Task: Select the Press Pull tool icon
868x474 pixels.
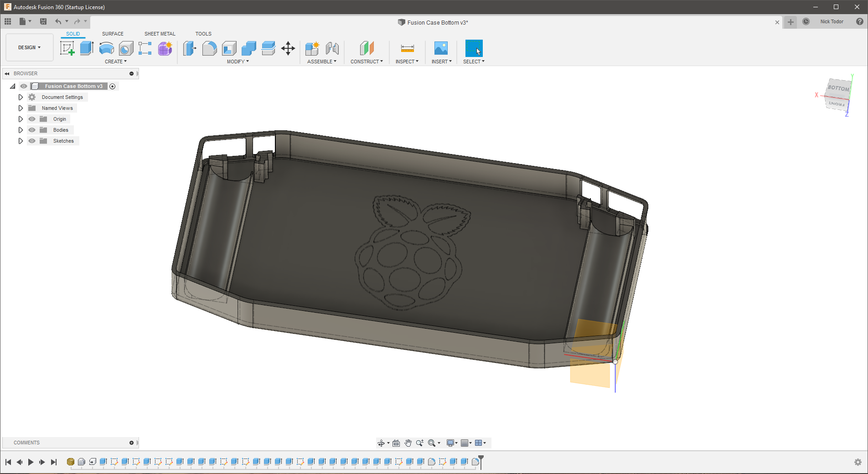Action: 190,48
